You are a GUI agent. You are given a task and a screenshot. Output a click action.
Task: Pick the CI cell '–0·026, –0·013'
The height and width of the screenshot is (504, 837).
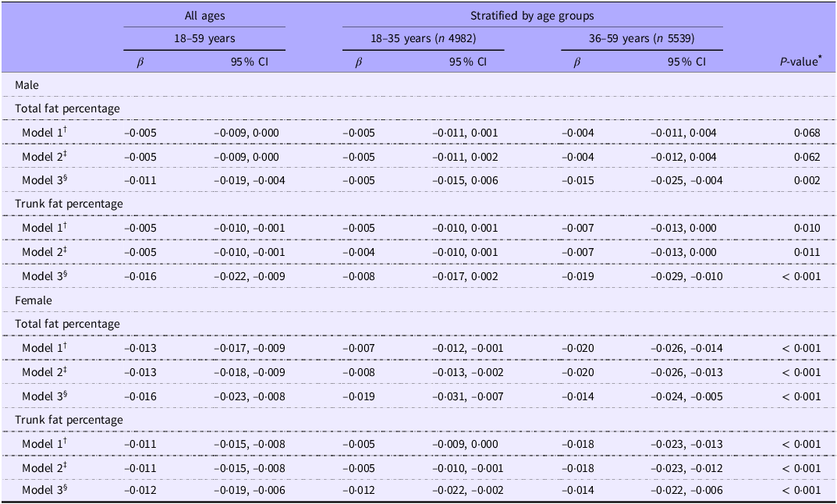(686, 372)
